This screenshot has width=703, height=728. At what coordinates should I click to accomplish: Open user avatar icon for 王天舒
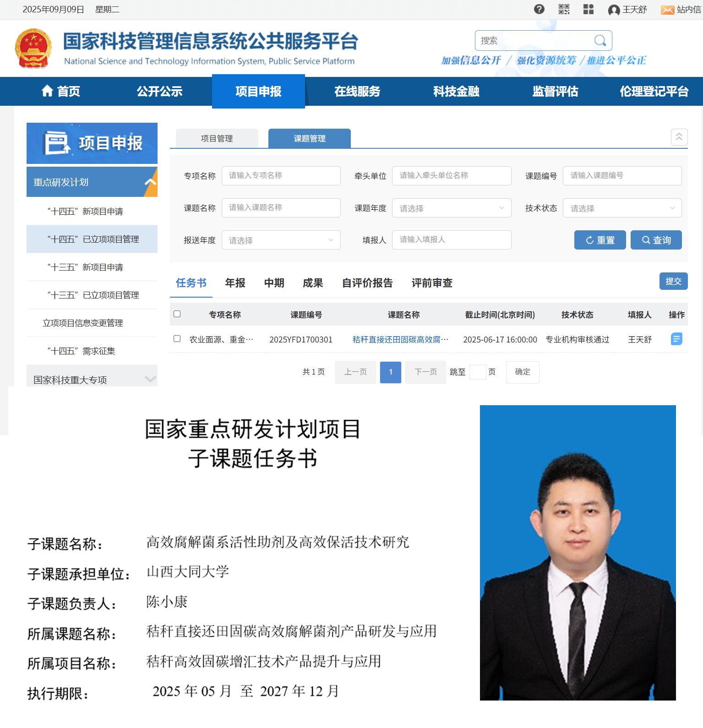(614, 10)
